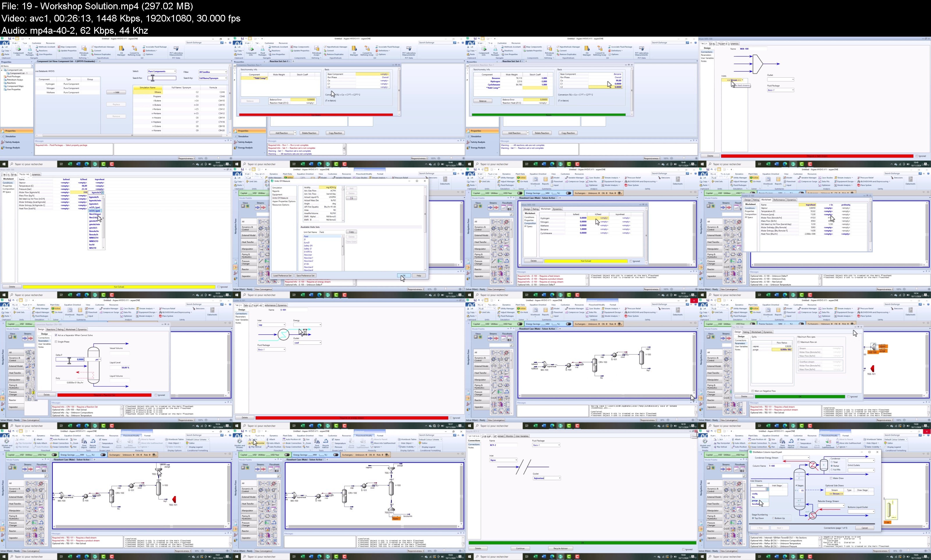Check 'Act as a Separator When Cannot Solve' in CRV-100 window
Screen dimensions: 931x560
(56, 335)
